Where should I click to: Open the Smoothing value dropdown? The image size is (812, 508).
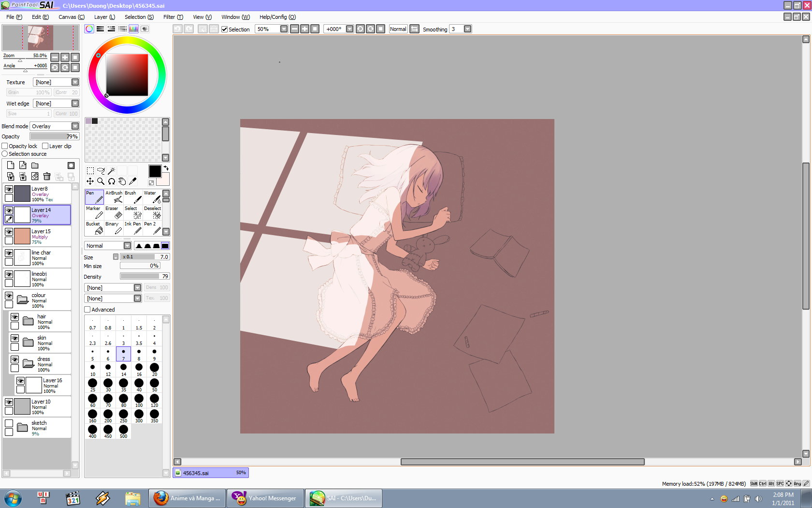click(467, 29)
